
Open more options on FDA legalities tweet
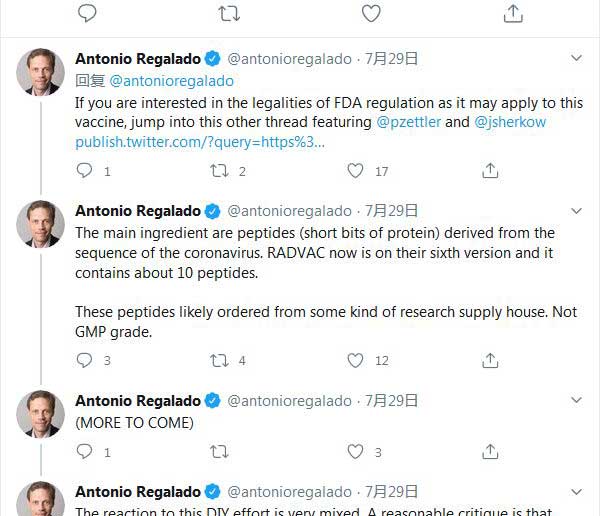pyautogui.click(x=576, y=59)
